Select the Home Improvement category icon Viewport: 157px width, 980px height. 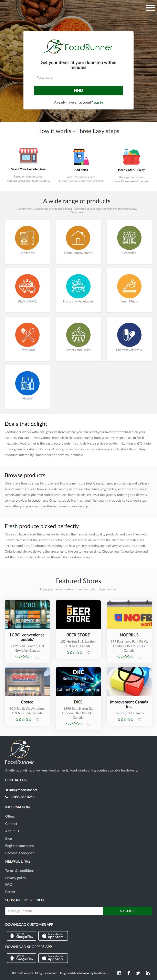pyautogui.click(x=78, y=238)
